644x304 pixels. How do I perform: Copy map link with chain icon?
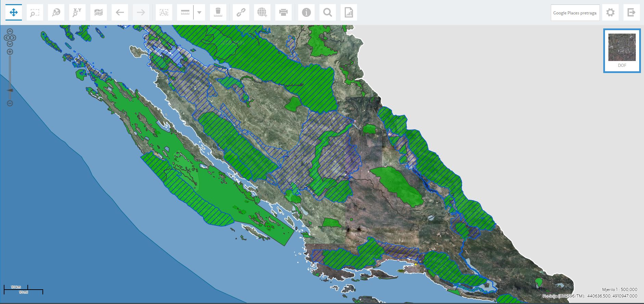tap(241, 13)
